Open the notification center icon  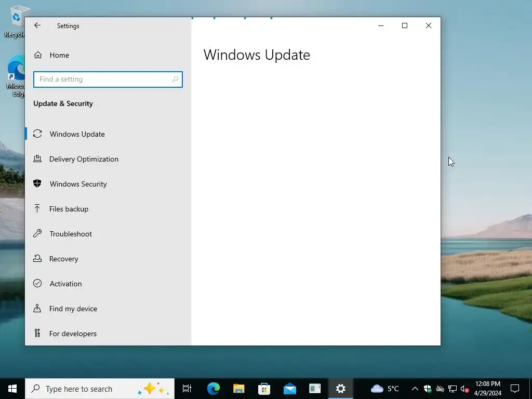515,389
